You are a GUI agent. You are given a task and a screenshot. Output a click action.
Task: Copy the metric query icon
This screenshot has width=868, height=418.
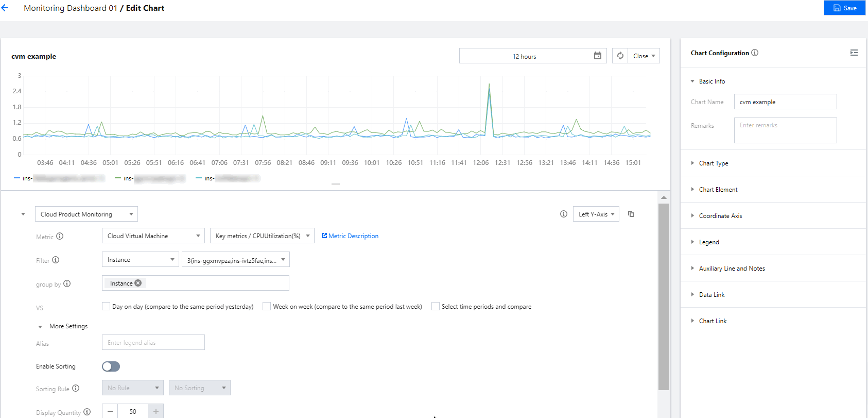[631, 214]
